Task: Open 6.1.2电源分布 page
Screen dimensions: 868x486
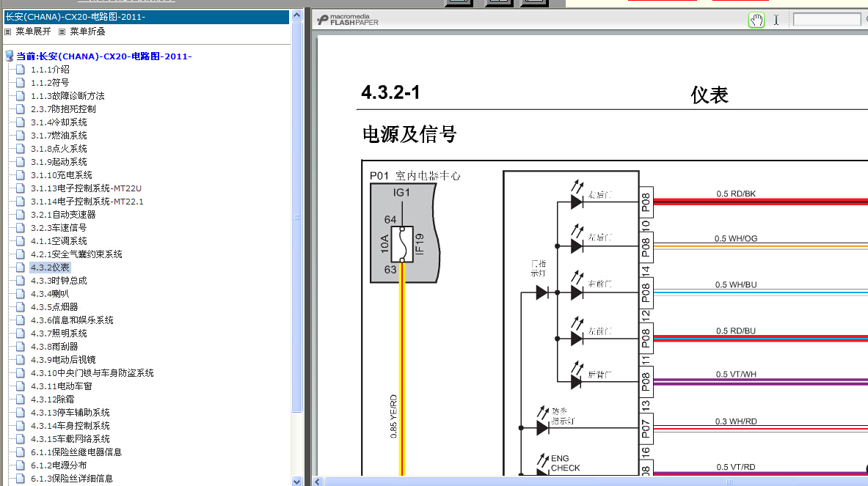Action: (59, 465)
